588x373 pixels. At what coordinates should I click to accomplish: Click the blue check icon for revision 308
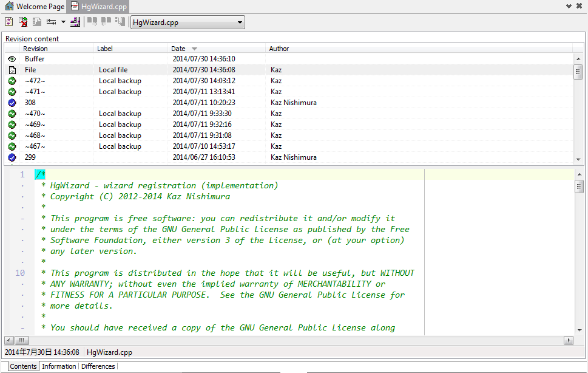pyautogui.click(x=12, y=103)
